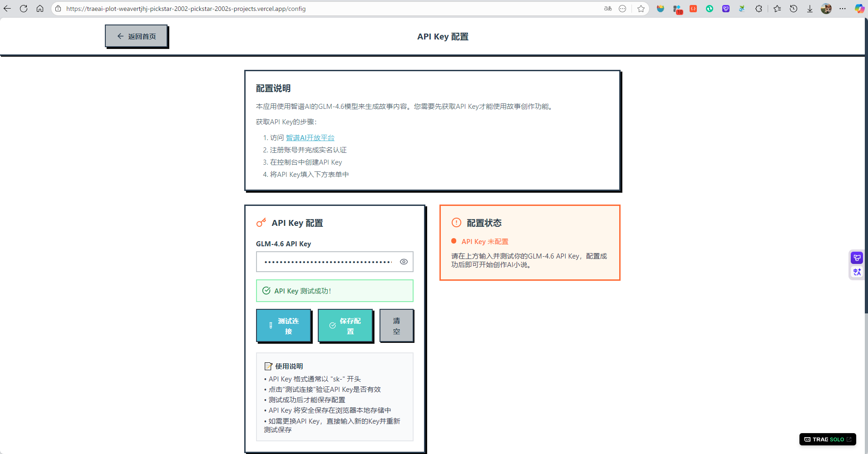Open the Downloads icon in the toolbar
This screenshot has width=868, height=454.
810,9
